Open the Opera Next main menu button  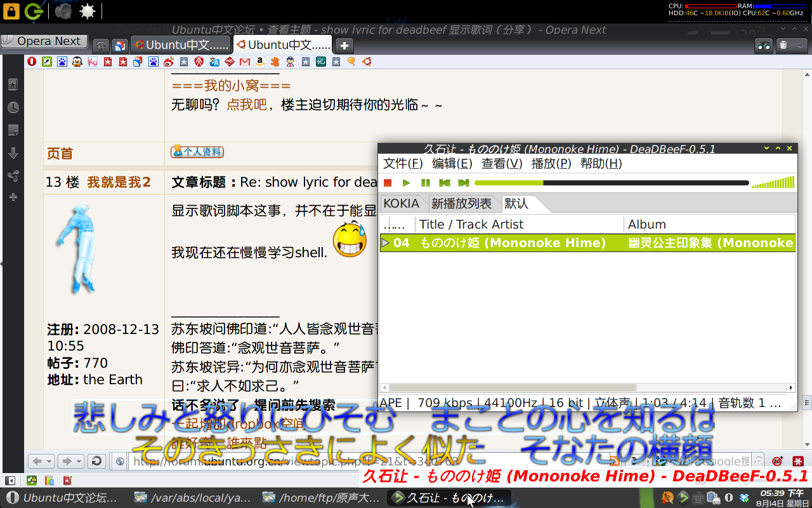43,41
